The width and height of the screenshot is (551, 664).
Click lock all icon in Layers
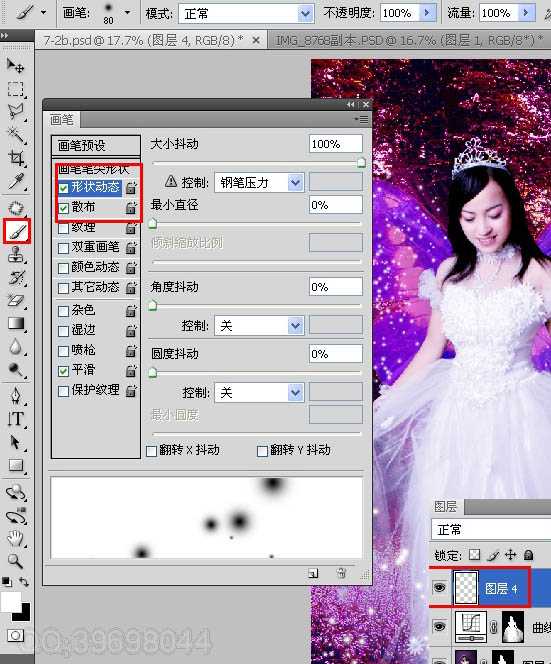tap(528, 555)
